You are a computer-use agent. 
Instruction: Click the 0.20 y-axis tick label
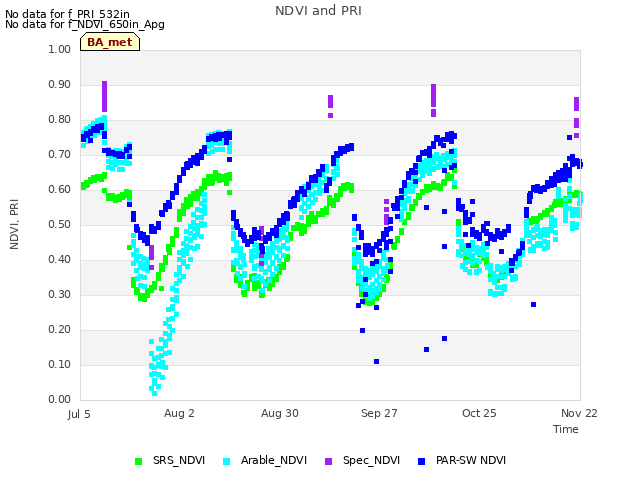60,329
